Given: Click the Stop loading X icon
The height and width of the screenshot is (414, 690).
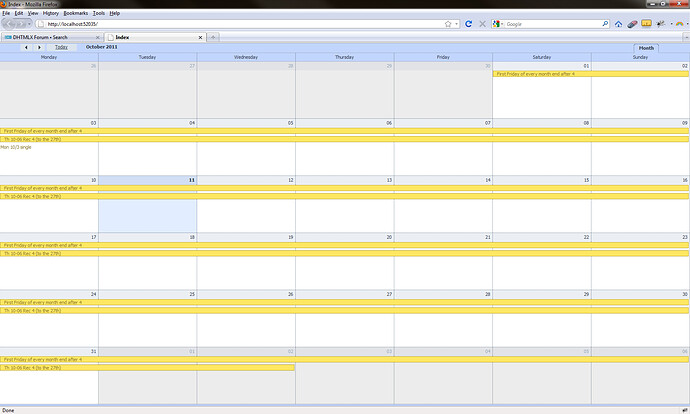Looking at the screenshot, I should click(x=482, y=24).
